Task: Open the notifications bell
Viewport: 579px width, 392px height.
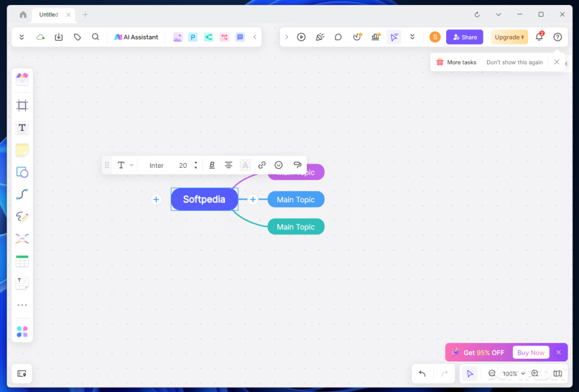Action: point(539,37)
